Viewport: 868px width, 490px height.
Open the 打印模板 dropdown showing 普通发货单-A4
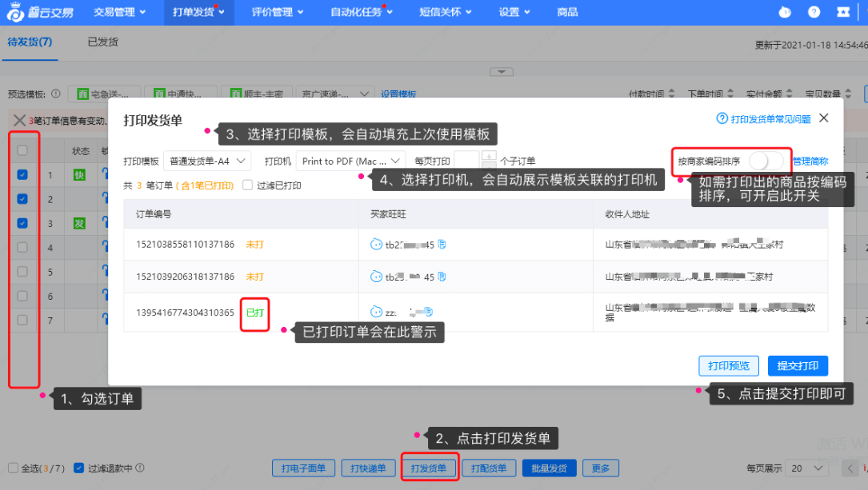point(207,161)
